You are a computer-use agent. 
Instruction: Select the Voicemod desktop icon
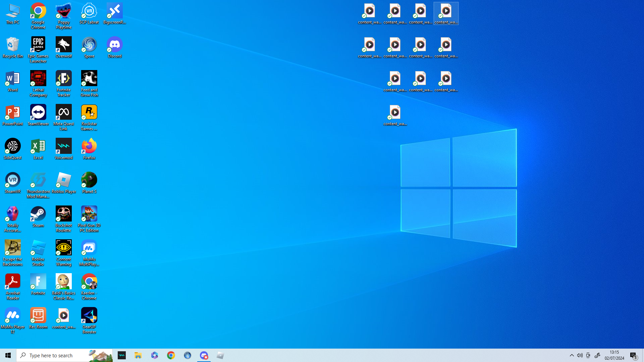tap(64, 149)
